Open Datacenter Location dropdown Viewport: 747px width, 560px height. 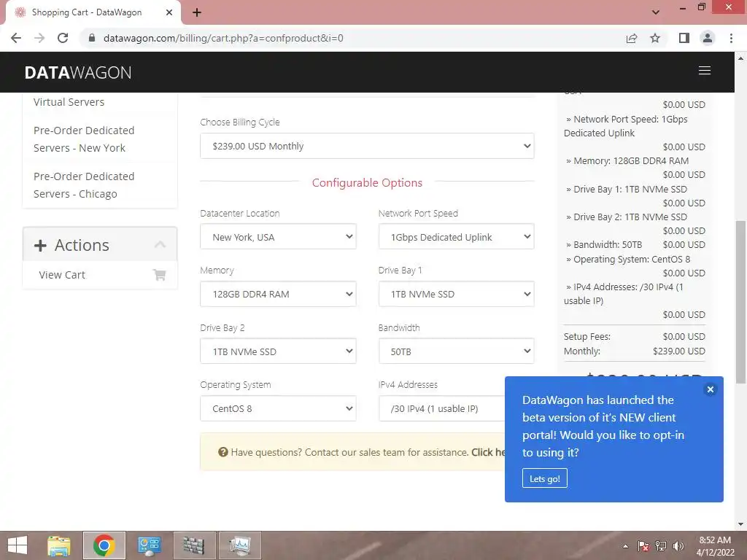[278, 237]
